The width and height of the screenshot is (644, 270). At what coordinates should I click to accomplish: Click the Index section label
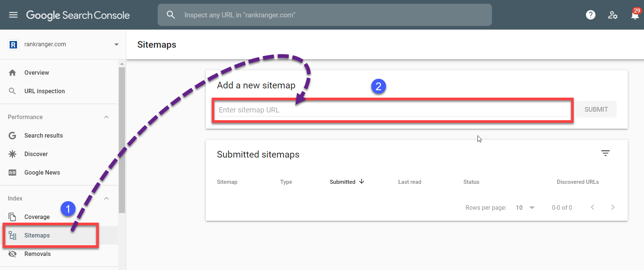pos(15,198)
